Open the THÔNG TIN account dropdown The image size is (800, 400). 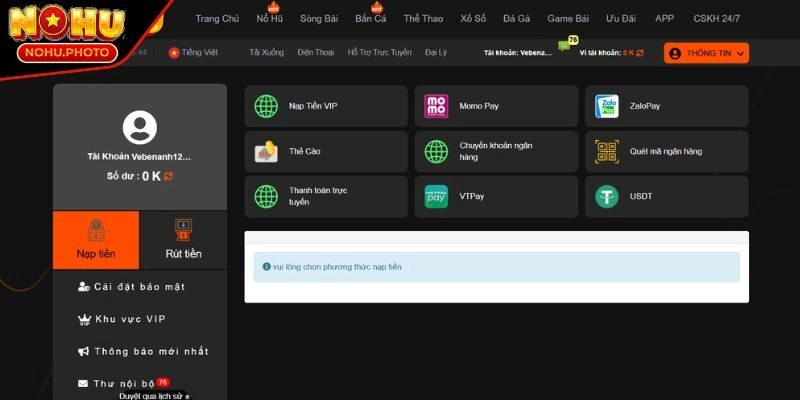coord(705,53)
